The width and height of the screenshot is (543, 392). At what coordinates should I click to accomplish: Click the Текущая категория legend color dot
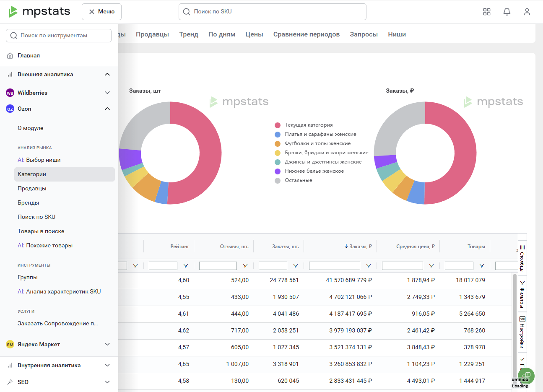278,125
